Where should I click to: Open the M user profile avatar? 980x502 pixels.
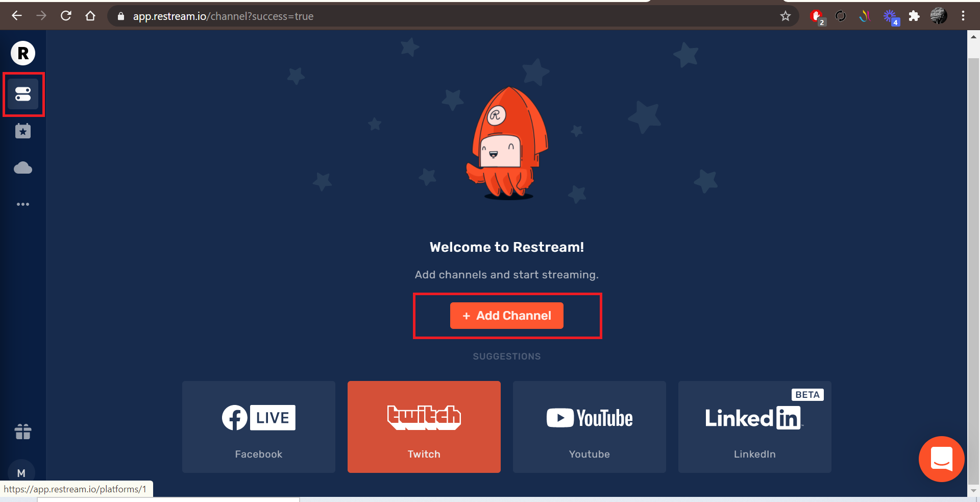click(21, 473)
